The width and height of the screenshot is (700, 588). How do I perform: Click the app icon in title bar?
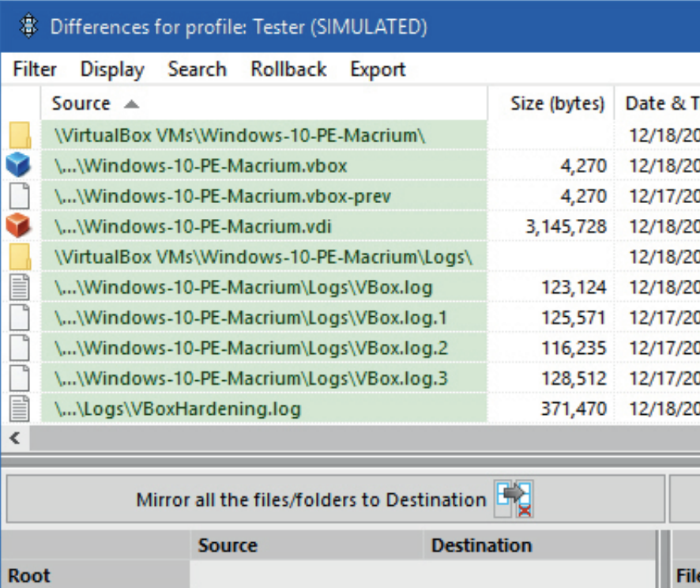tap(26, 26)
